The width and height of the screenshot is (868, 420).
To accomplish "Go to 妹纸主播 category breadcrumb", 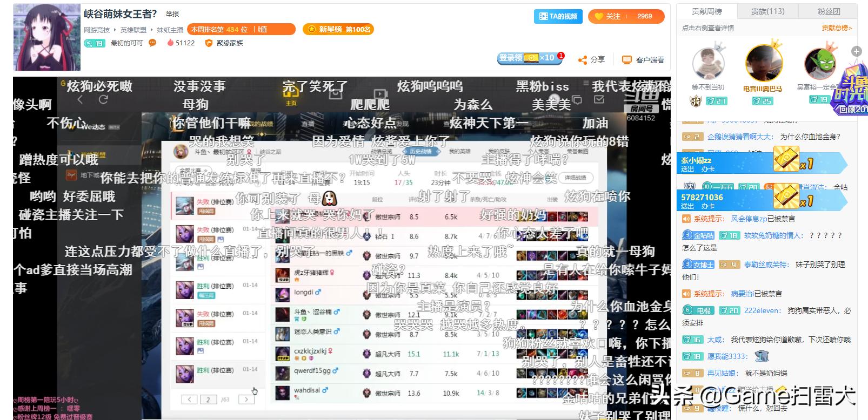I will [x=170, y=30].
